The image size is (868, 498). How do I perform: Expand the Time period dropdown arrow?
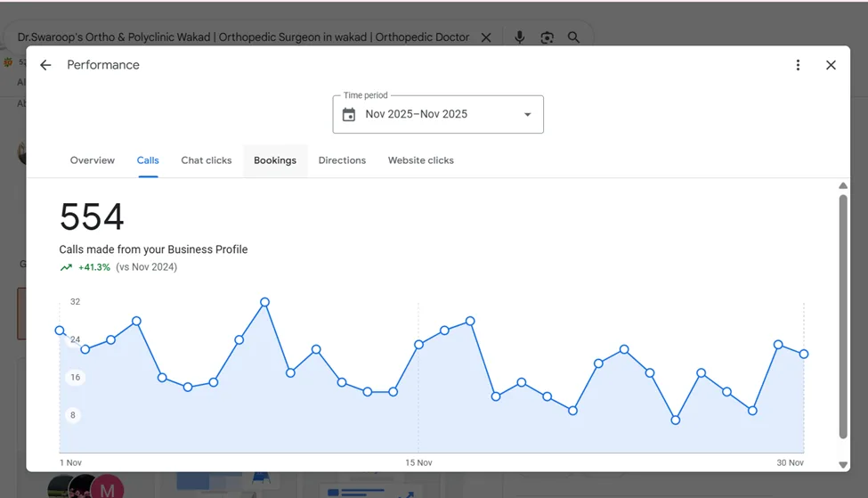coord(528,115)
